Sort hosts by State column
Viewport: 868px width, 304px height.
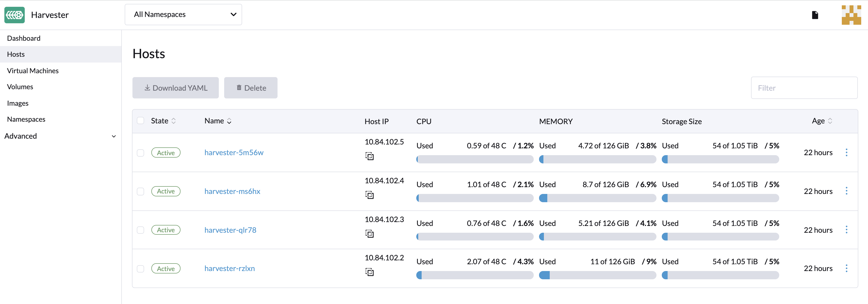click(164, 121)
